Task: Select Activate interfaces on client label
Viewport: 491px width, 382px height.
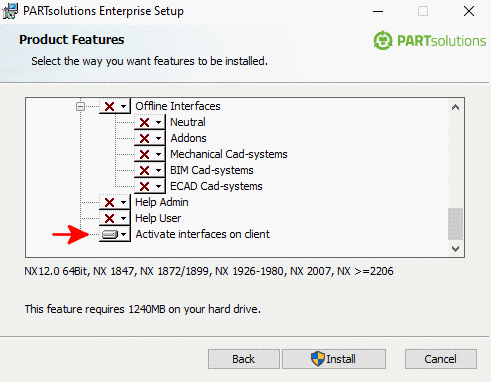Action: pyautogui.click(x=202, y=234)
